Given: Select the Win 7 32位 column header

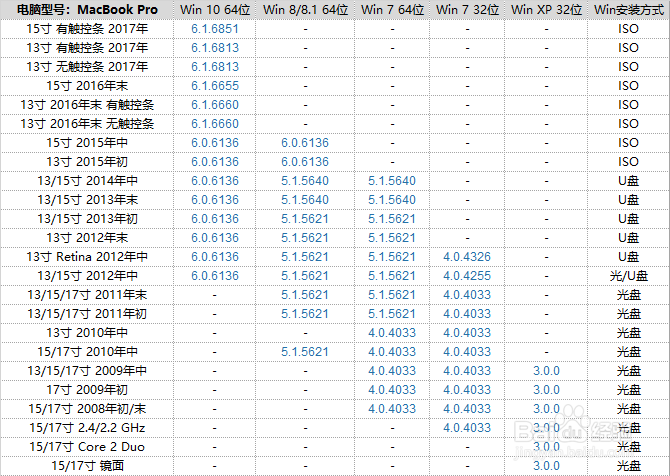Looking at the screenshot, I should tap(467, 10).
